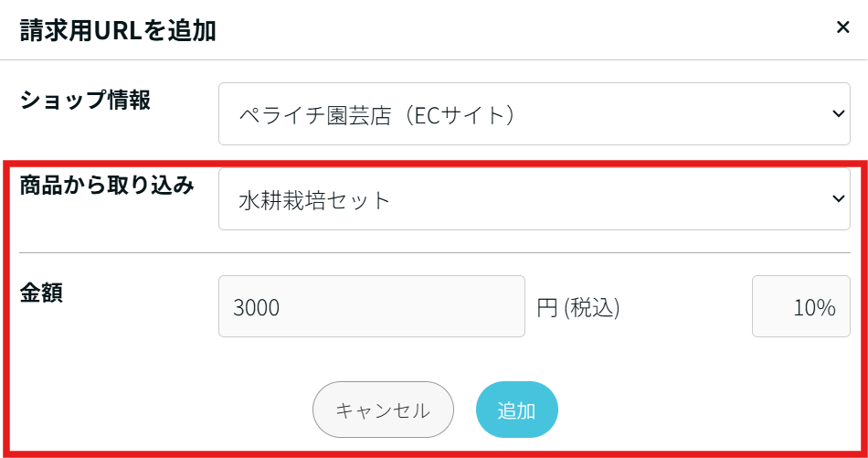
Task: Open the ショップ情報 combo box
Action: click(x=535, y=114)
